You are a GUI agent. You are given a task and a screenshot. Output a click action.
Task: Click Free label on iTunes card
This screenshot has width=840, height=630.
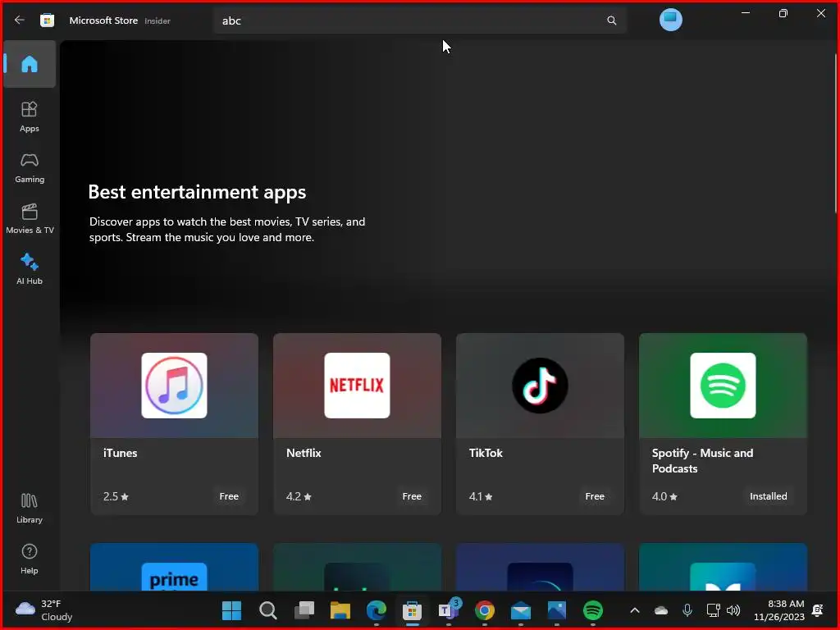[229, 496]
